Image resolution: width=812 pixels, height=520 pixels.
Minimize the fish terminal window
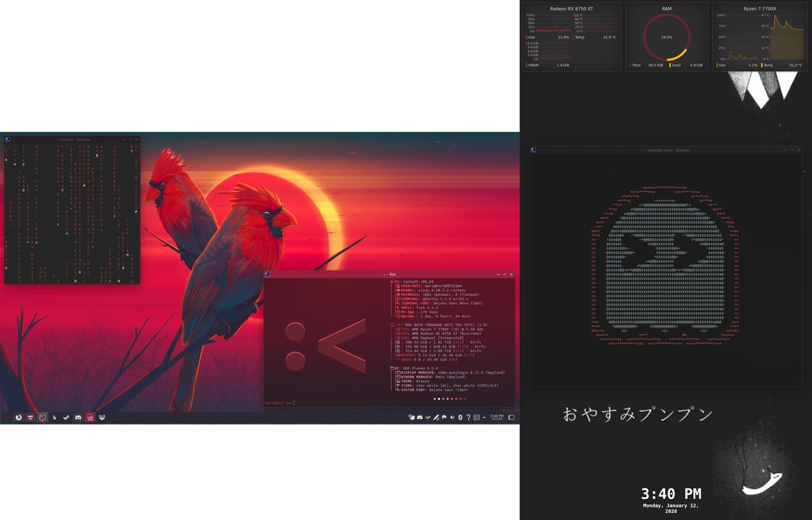[499, 274]
